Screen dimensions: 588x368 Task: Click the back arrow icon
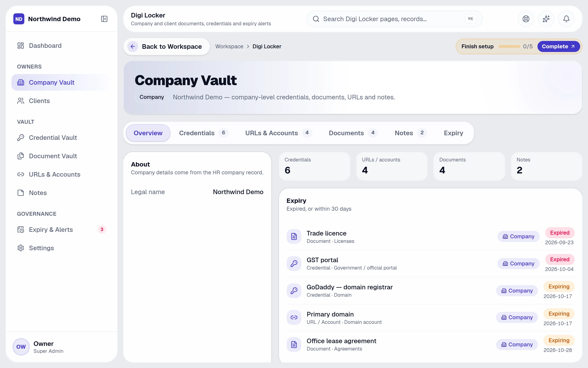tap(133, 46)
